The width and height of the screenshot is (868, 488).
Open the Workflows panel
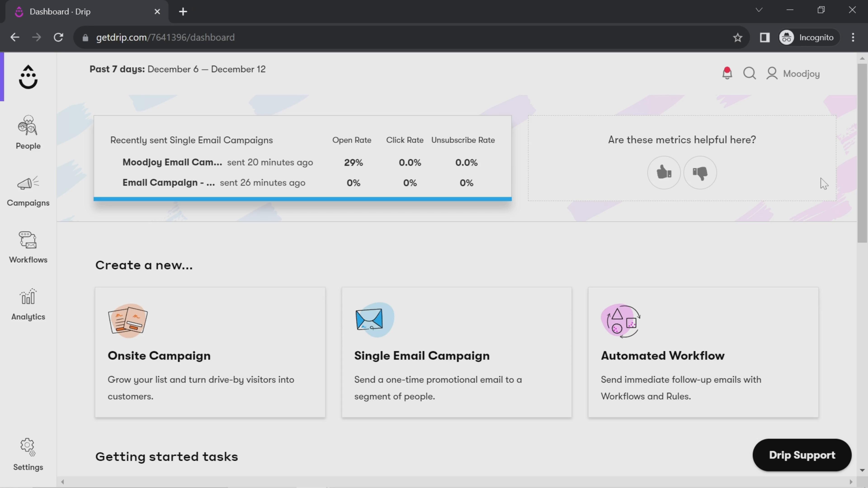point(28,246)
